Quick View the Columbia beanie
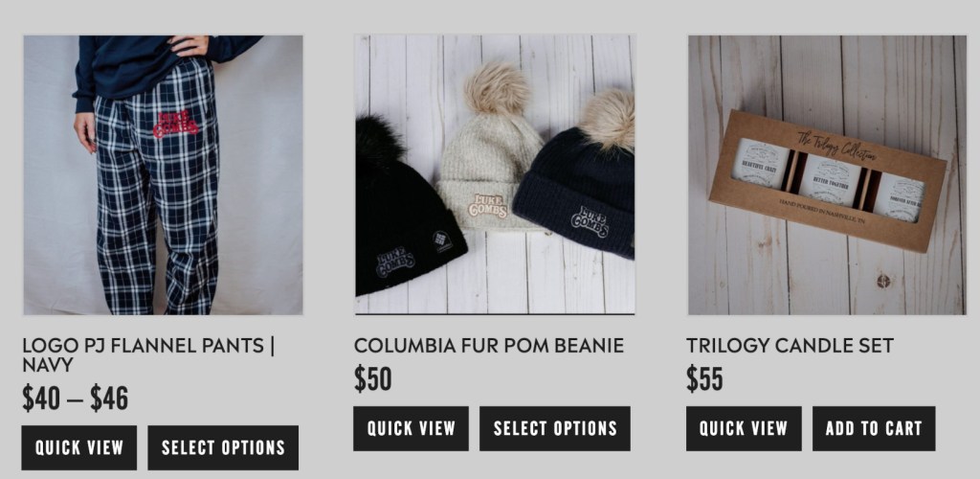The width and height of the screenshot is (980, 479). click(411, 428)
